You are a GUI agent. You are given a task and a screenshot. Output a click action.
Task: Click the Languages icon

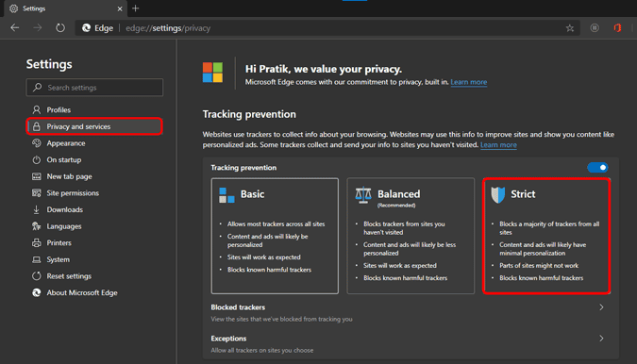[x=37, y=226]
